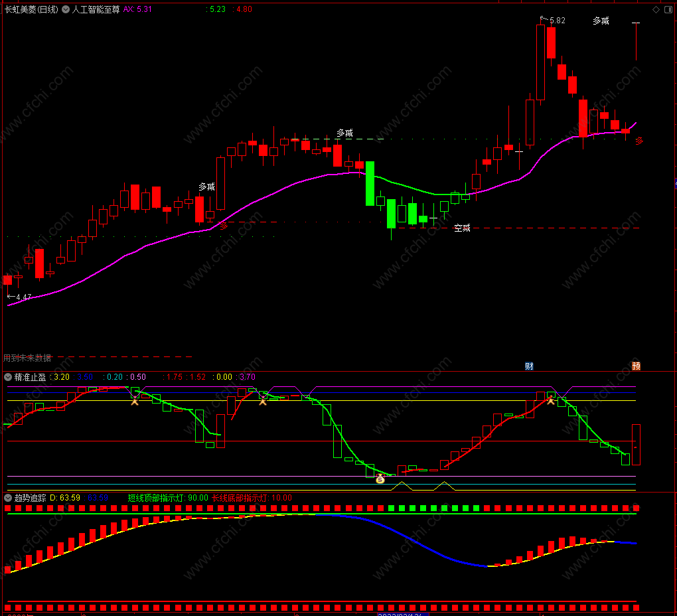The image size is (677, 616).
Task: Click the money bag buy signal icon
Action: coord(380,478)
